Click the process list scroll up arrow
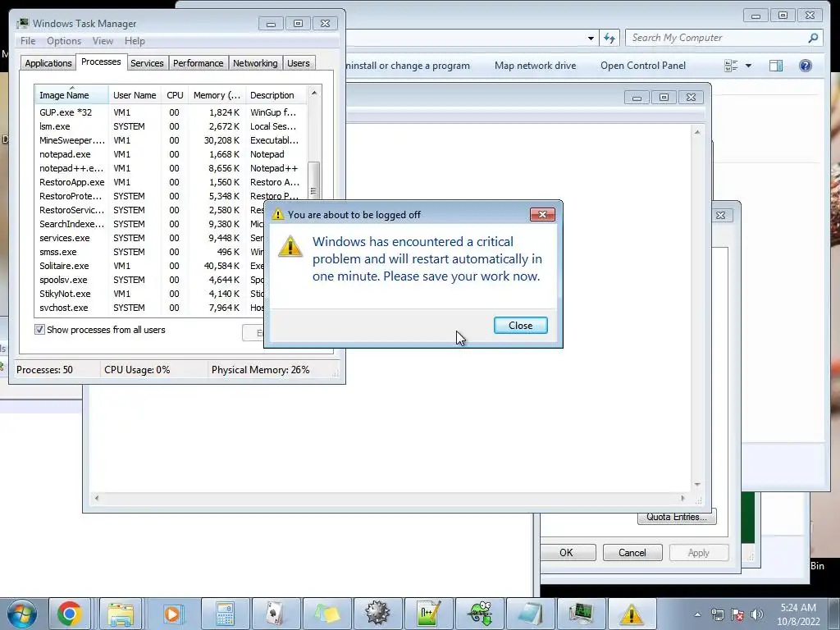Screen dimensions: 840x630 pos(314,93)
